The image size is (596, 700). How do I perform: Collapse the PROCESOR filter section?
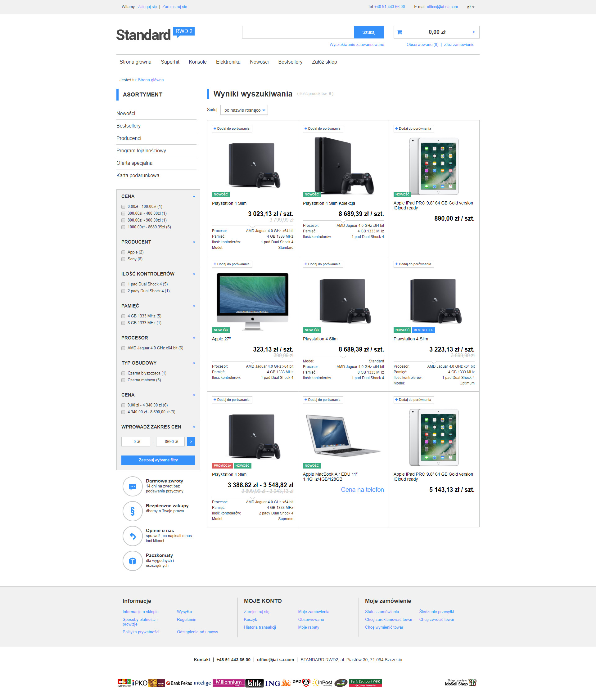tap(194, 338)
